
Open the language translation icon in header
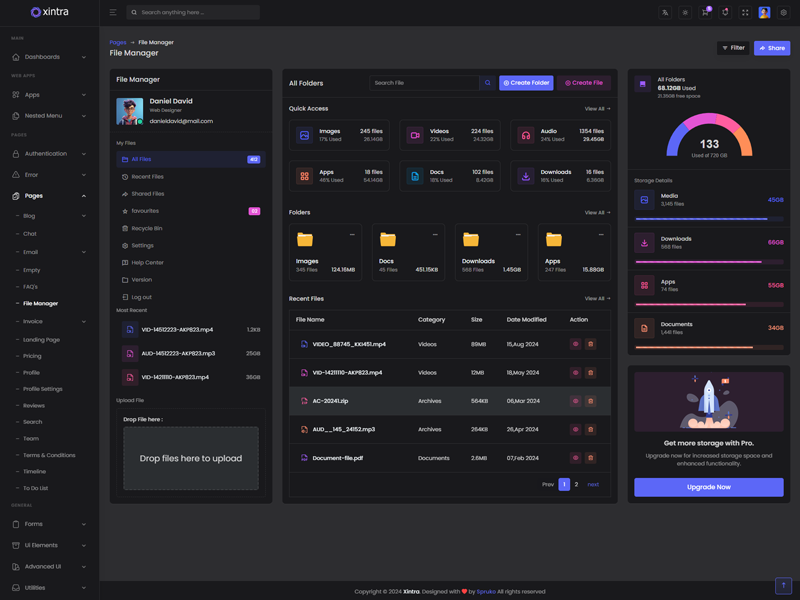[x=665, y=13]
